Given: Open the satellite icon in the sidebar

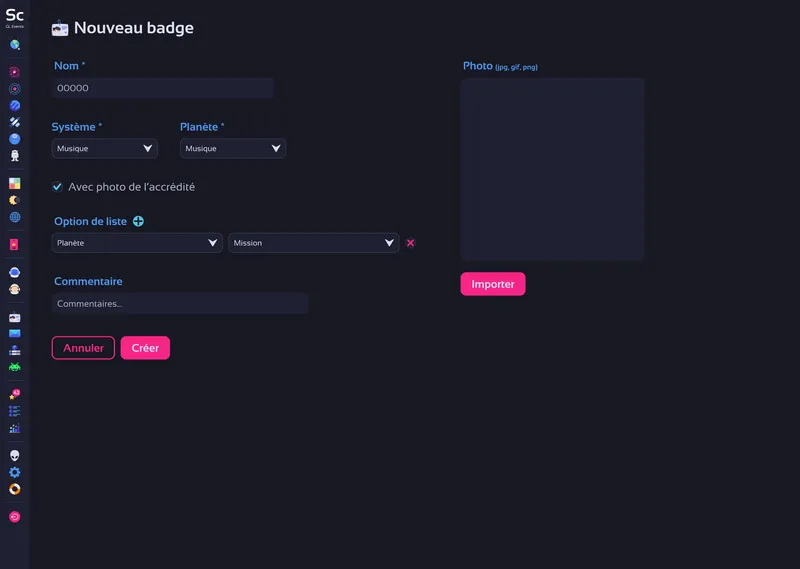Looking at the screenshot, I should [x=15, y=122].
